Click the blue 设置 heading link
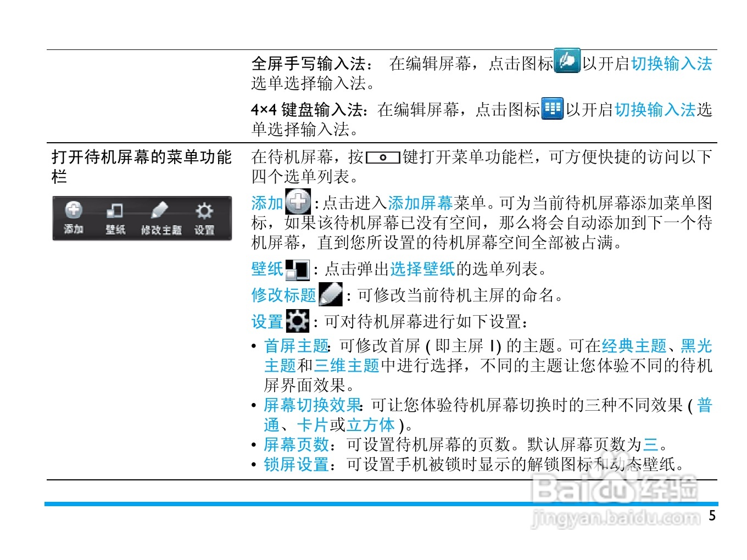This screenshot has width=747, height=560. tap(267, 322)
